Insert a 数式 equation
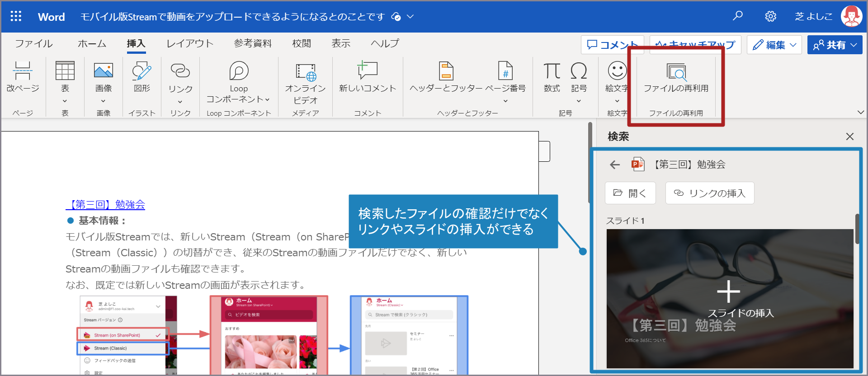This screenshot has width=868, height=376. click(552, 77)
